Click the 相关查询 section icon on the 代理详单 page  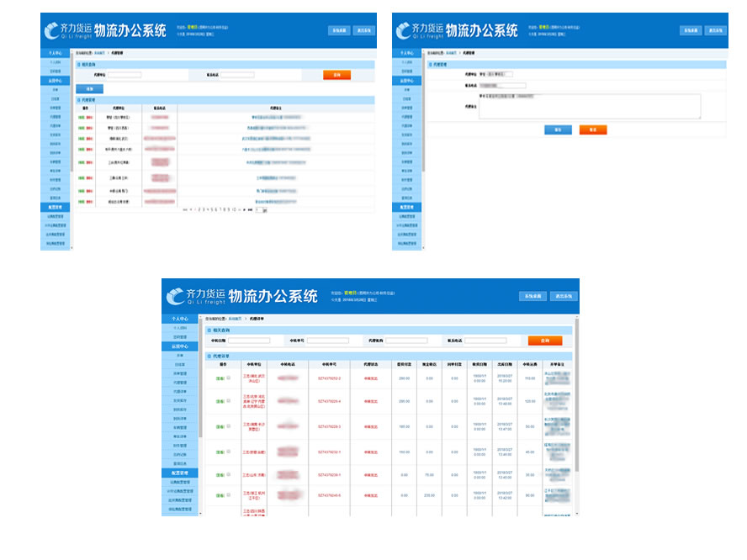click(x=209, y=330)
